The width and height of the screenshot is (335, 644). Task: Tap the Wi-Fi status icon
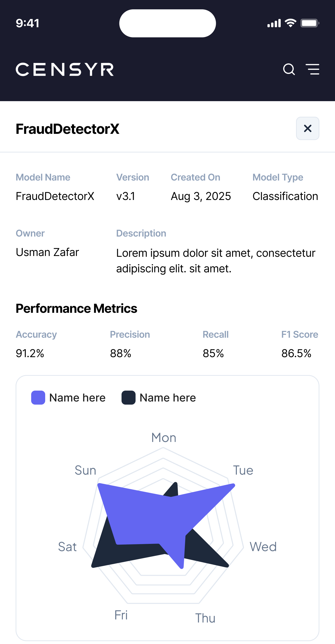tap(290, 23)
